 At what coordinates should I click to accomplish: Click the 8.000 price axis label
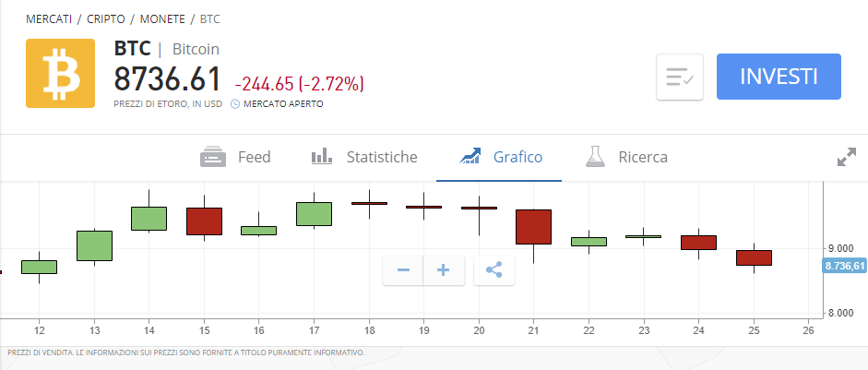pos(840,313)
